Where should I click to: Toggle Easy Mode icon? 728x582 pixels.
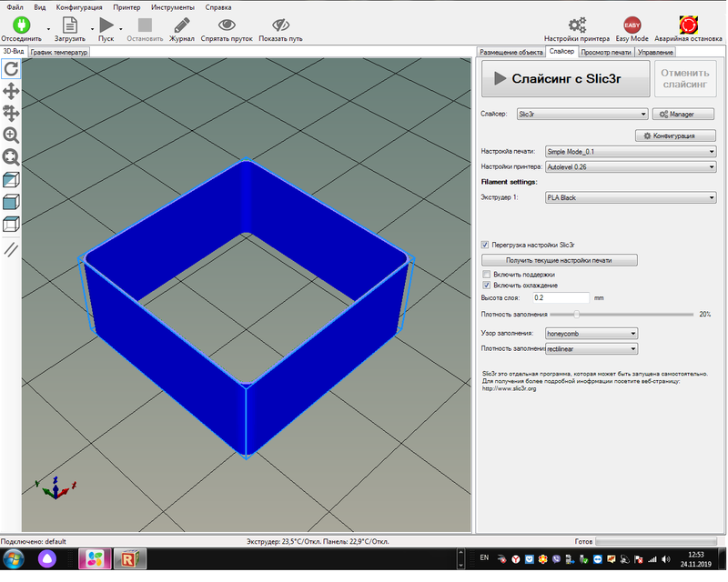tap(632, 25)
